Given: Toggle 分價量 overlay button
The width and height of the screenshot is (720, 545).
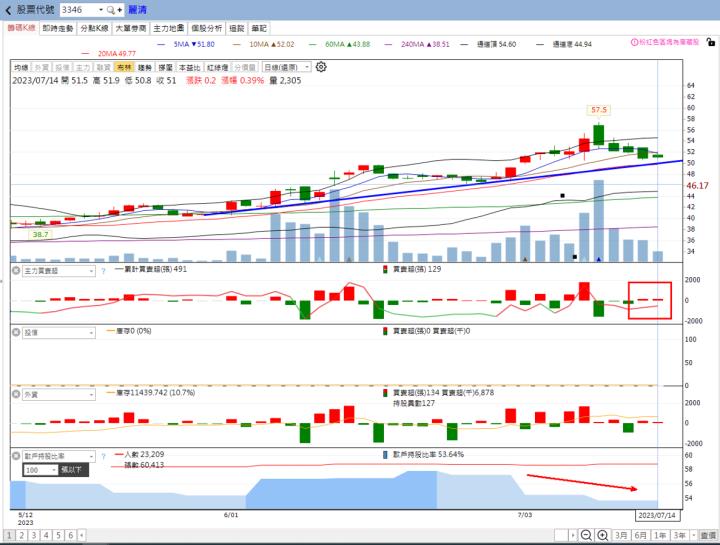Looking at the screenshot, I should 245,67.
